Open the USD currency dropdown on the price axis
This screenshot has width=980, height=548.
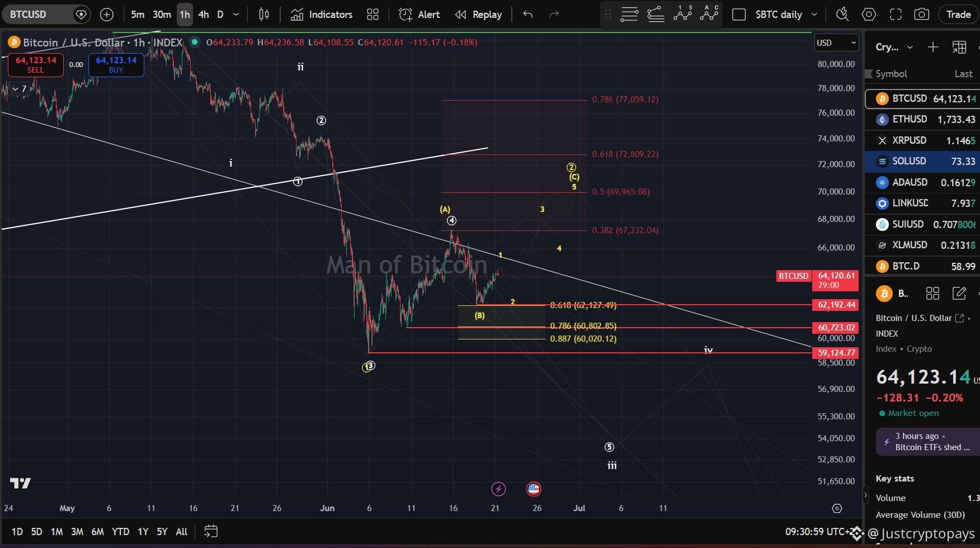click(x=836, y=42)
